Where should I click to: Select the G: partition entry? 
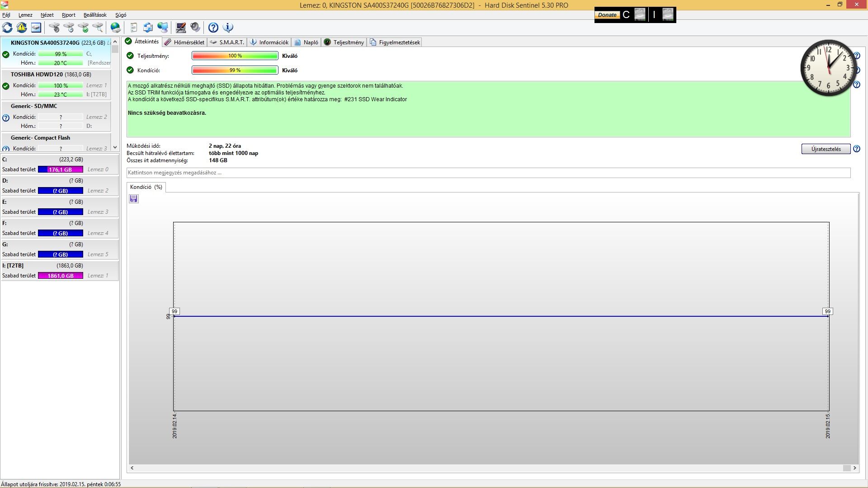[60, 249]
